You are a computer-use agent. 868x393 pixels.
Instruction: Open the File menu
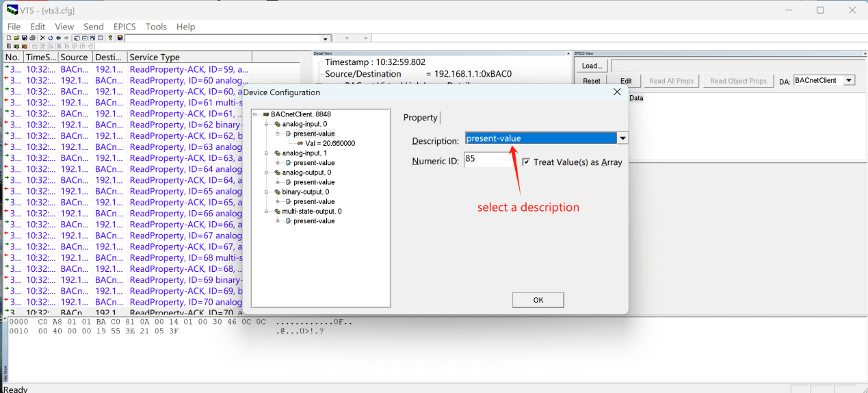click(x=14, y=27)
